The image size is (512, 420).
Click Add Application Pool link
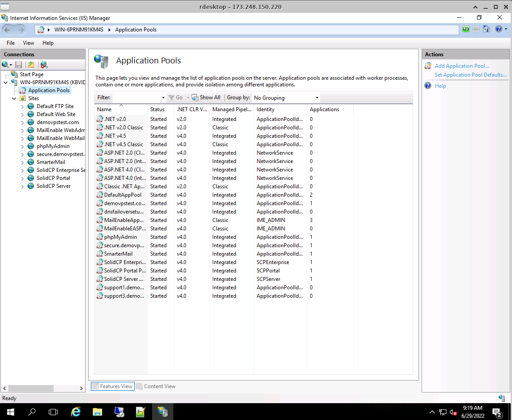(462, 66)
